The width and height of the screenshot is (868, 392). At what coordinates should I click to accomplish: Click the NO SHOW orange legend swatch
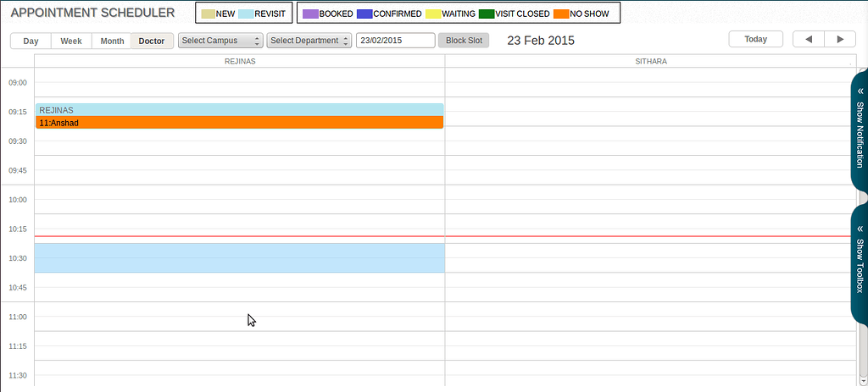click(561, 14)
